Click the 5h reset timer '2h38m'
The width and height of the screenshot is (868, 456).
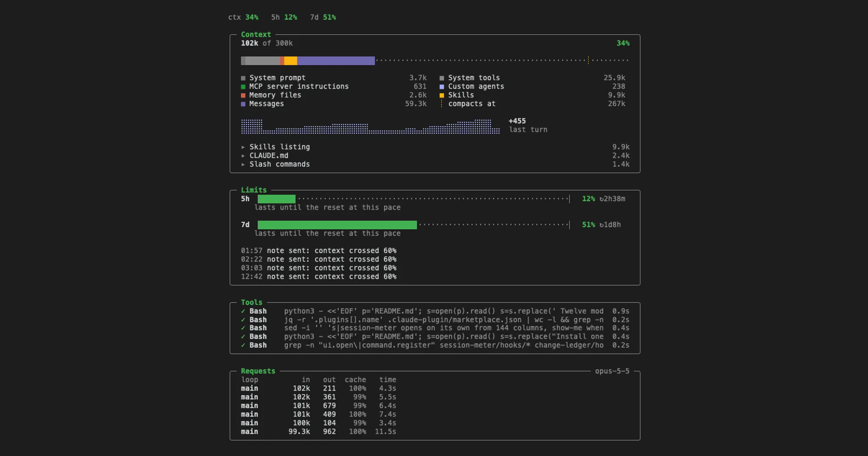pyautogui.click(x=612, y=199)
